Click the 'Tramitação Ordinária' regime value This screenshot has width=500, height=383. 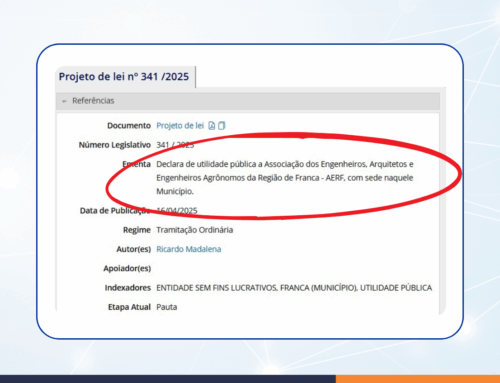click(195, 230)
